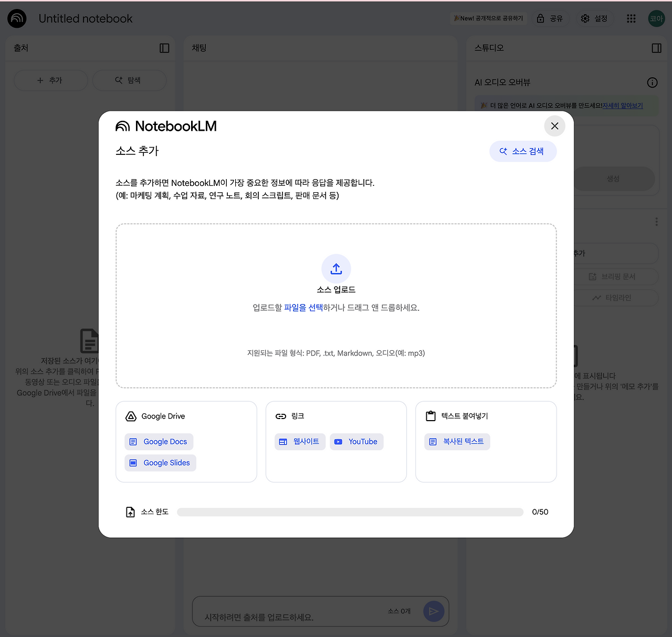Click the upload arrow icon
Image resolution: width=672 pixels, height=637 pixels.
pyautogui.click(x=336, y=269)
